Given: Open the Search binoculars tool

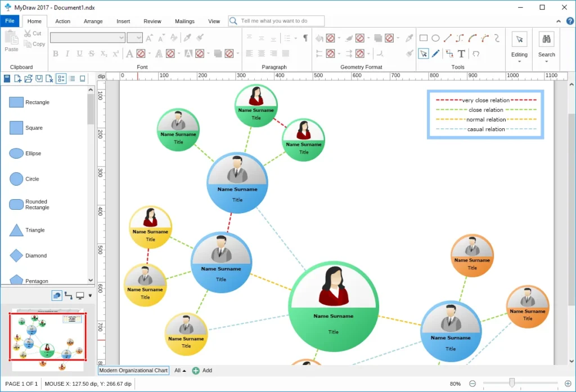Looking at the screenshot, I should tap(546, 39).
